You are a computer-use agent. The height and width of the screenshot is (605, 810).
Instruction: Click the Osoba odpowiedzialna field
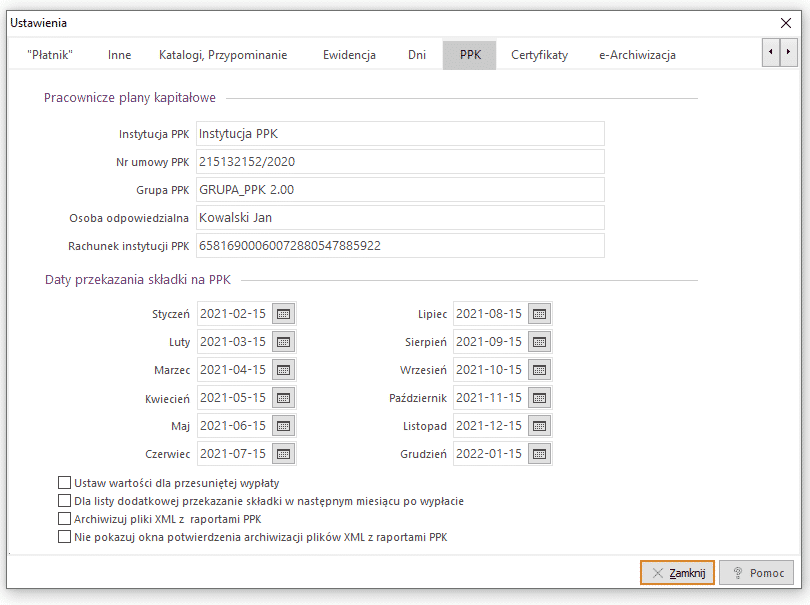[400, 218]
